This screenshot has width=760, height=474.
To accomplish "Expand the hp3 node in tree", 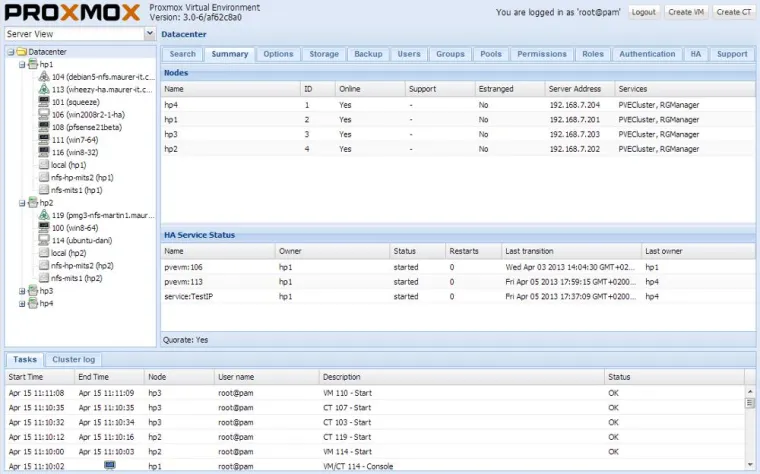I will coord(22,291).
